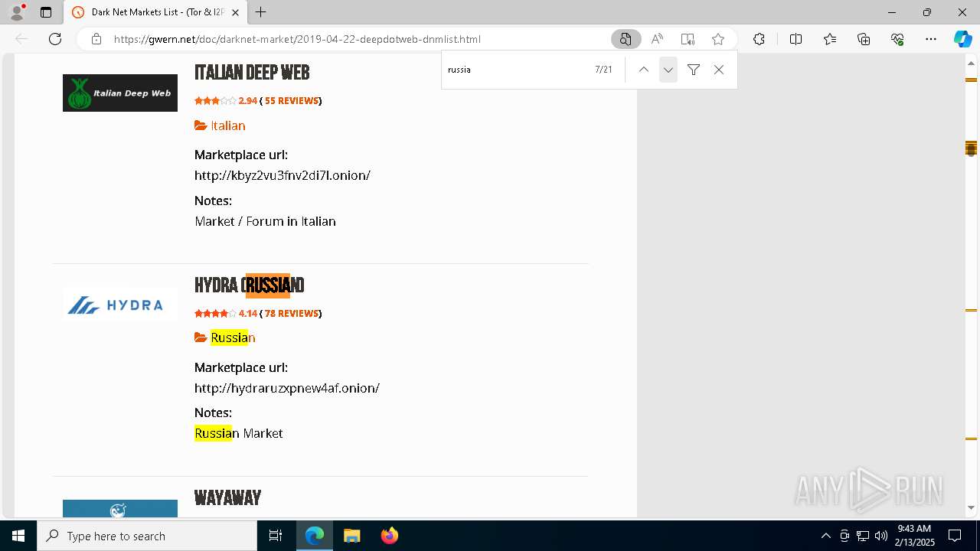Go to next find result
980x551 pixels.
pos(668,70)
